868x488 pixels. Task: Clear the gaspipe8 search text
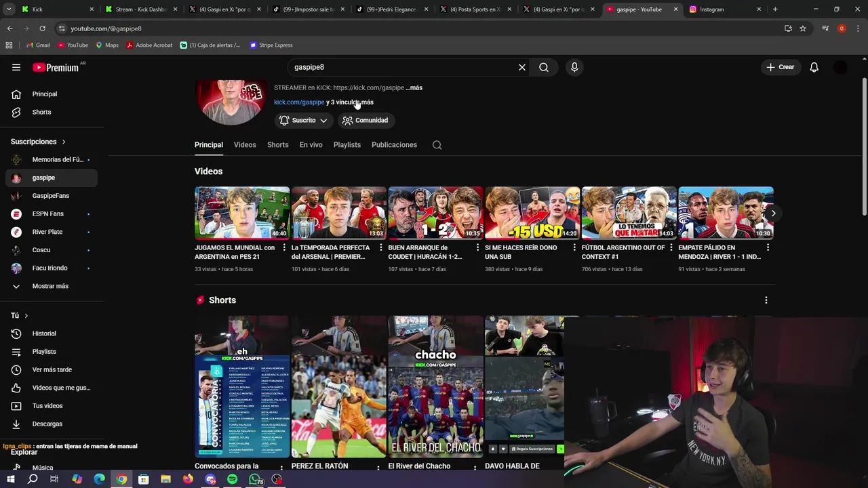pyautogui.click(x=522, y=67)
